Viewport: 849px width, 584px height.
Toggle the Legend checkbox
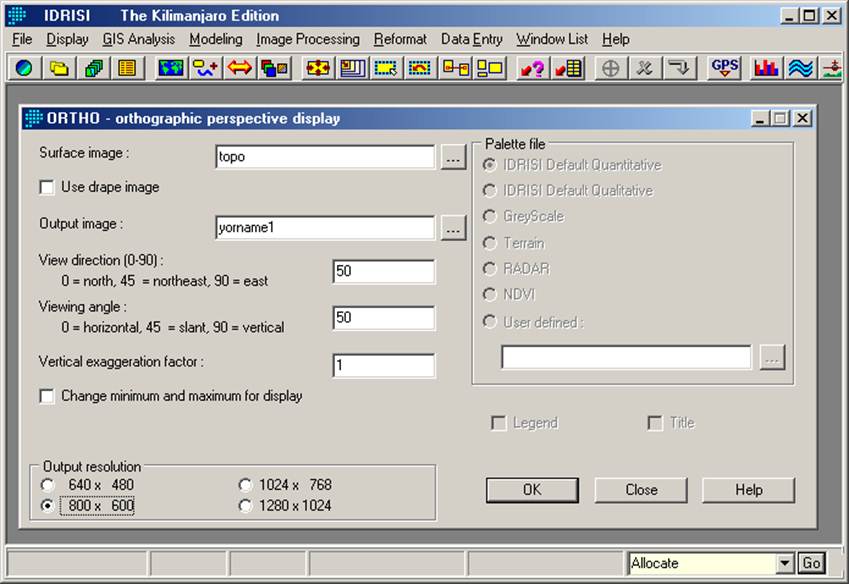point(498,423)
